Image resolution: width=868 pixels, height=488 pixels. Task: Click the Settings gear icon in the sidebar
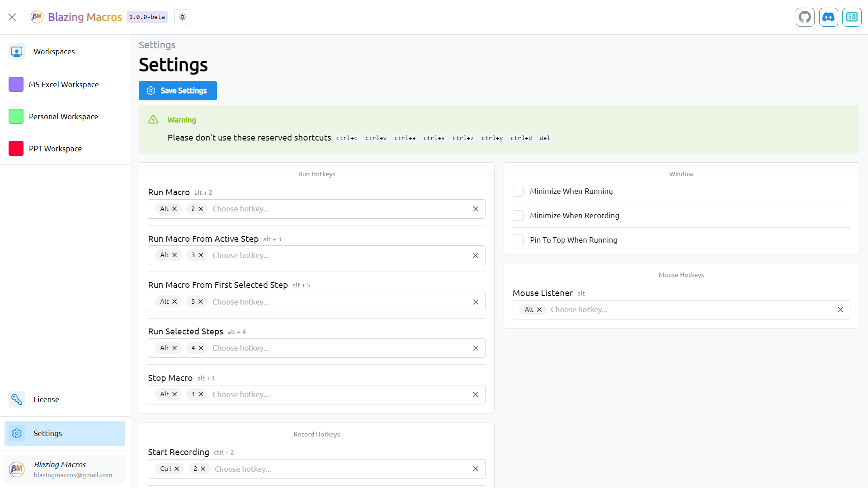[x=17, y=433]
